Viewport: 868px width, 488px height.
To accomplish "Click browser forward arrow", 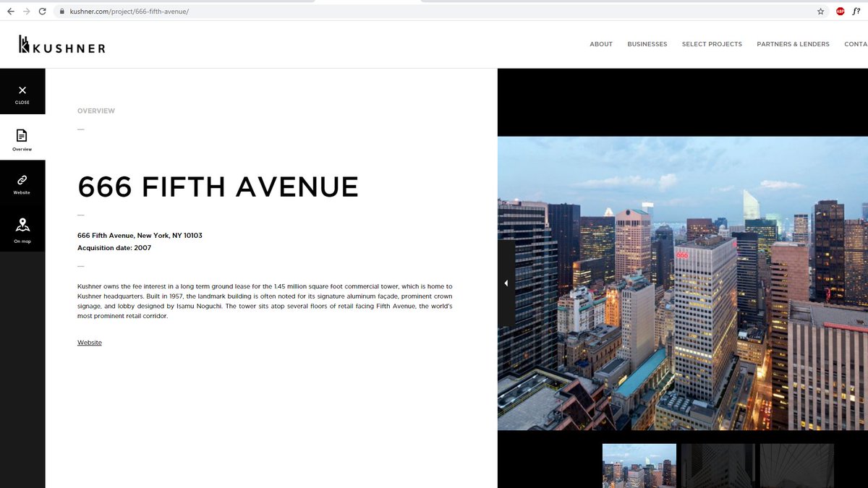I will (x=26, y=12).
